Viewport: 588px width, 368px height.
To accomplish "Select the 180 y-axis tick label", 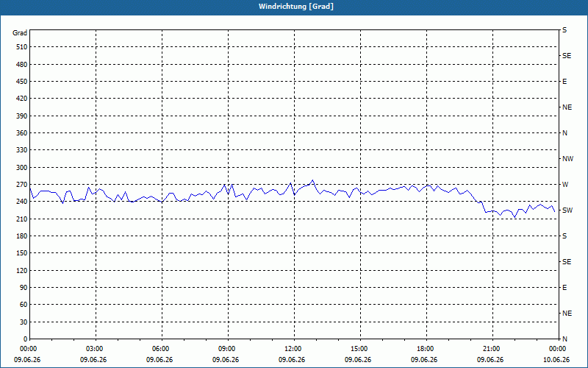I will pos(22,236).
